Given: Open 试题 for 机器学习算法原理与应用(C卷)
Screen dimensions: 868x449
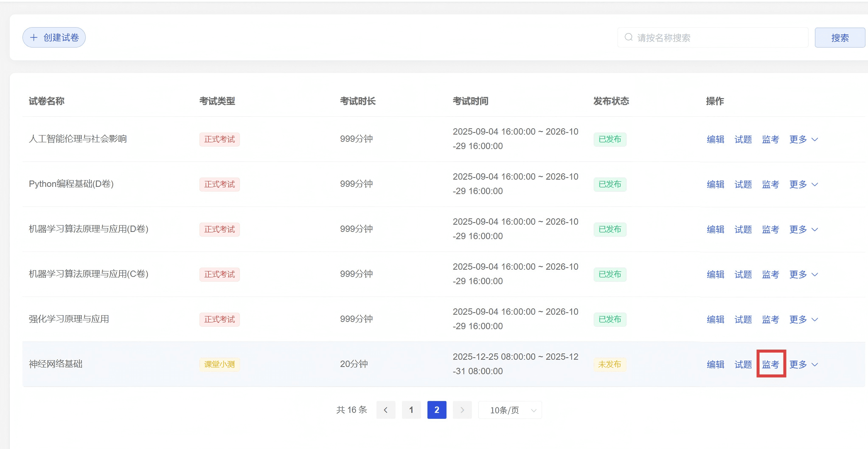Looking at the screenshot, I should [x=743, y=274].
